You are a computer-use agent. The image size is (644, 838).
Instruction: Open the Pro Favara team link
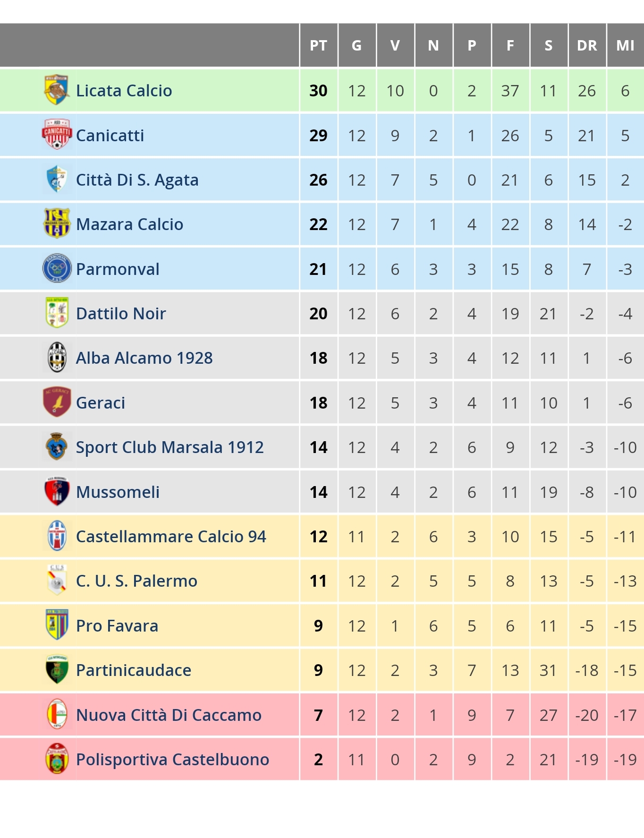(x=117, y=625)
